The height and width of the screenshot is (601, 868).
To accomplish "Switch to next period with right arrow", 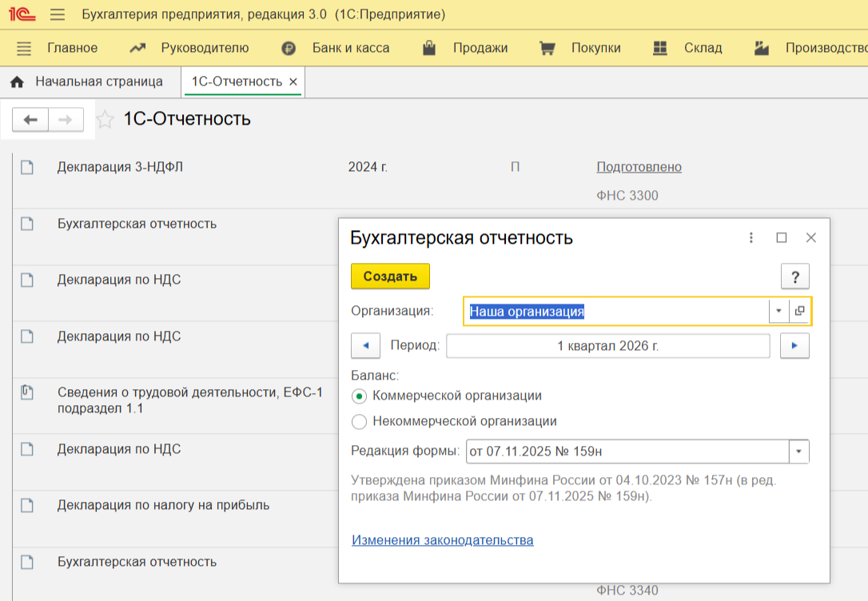I will coord(794,346).
